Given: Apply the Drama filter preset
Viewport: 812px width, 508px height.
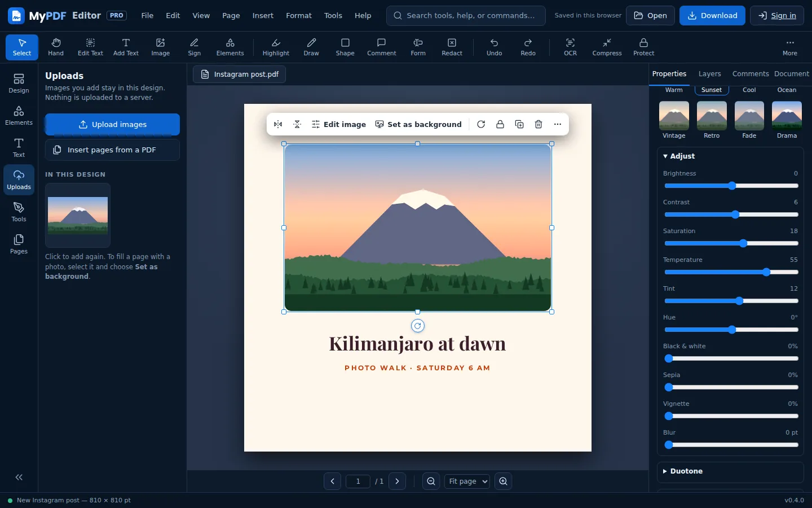Looking at the screenshot, I should 787,120.
